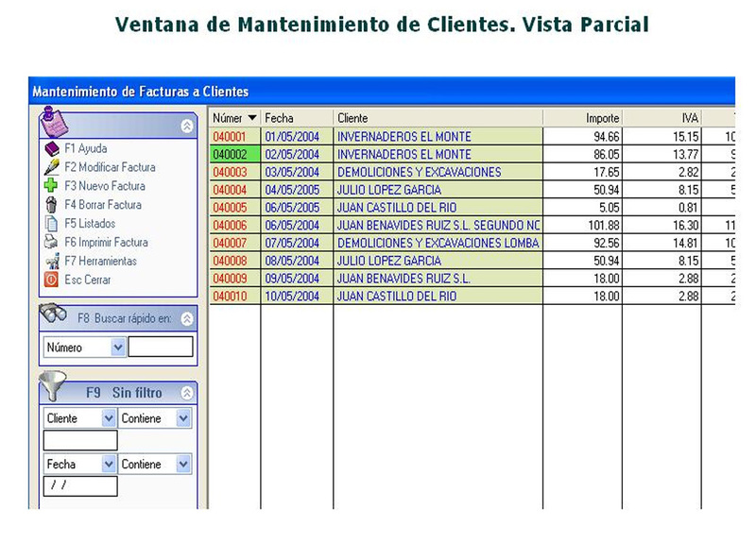756x543 pixels.
Task: Click the notepad pin icon in the actions panel
Action: click(x=54, y=122)
